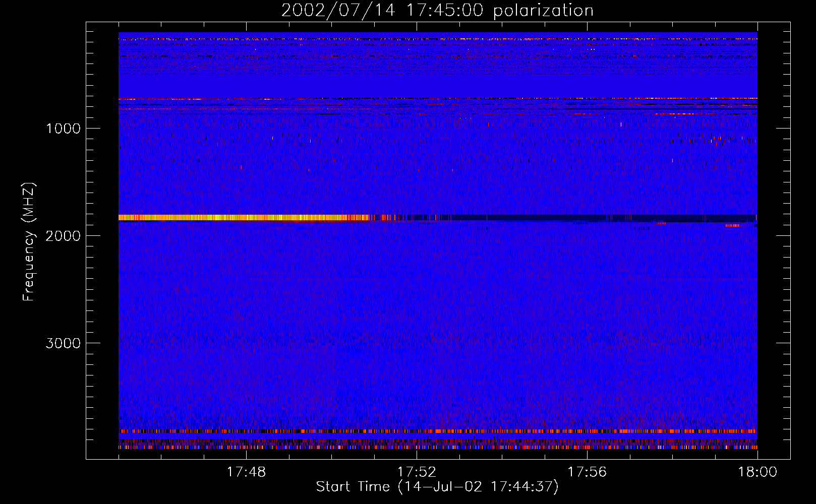Click the orange striped band near the spectrogram bottom
This screenshot has height=504, width=816.
coord(438,431)
